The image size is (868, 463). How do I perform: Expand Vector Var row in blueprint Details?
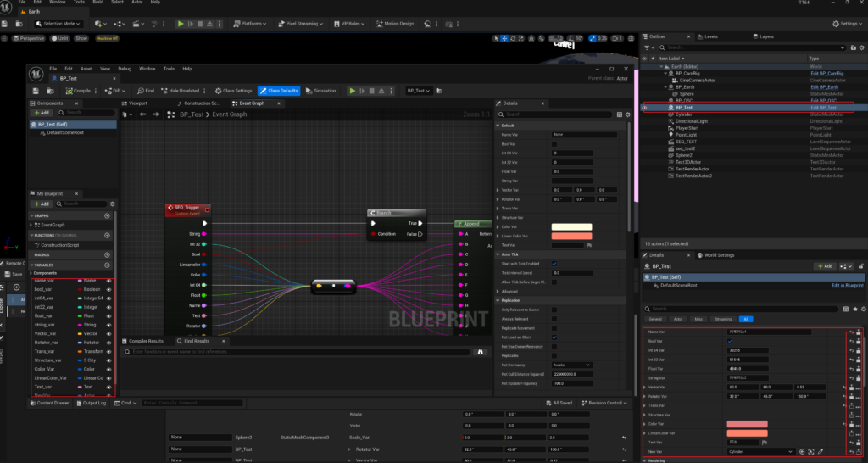coord(498,190)
